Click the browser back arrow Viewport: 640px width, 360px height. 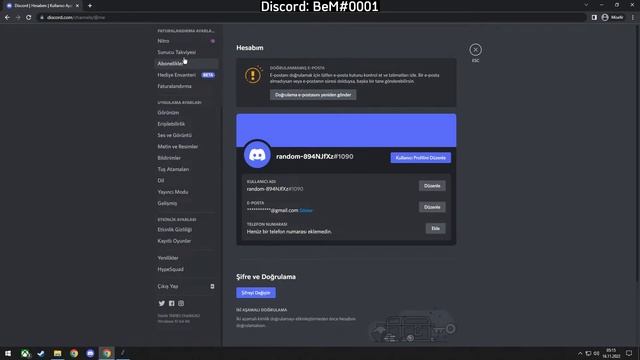(x=7, y=18)
